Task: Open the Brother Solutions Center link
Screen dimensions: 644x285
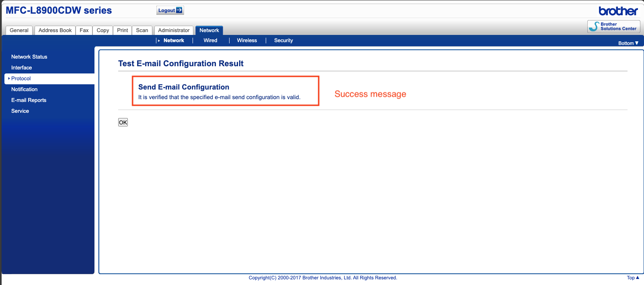Action: [613, 26]
